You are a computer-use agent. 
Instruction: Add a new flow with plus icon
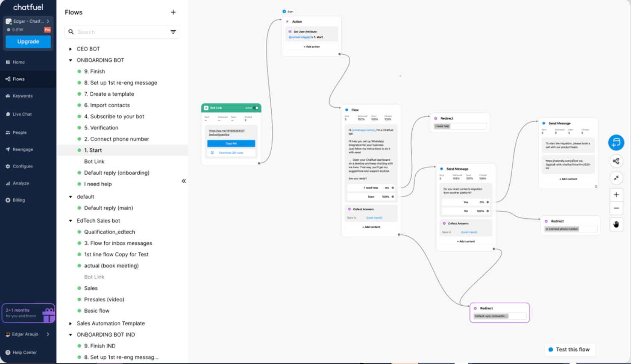click(173, 12)
